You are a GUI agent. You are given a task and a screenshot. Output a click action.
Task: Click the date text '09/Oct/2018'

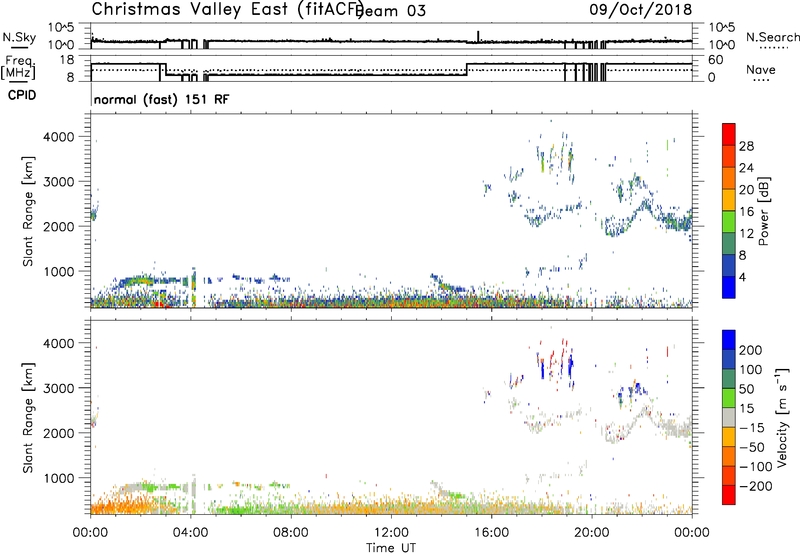point(641,9)
